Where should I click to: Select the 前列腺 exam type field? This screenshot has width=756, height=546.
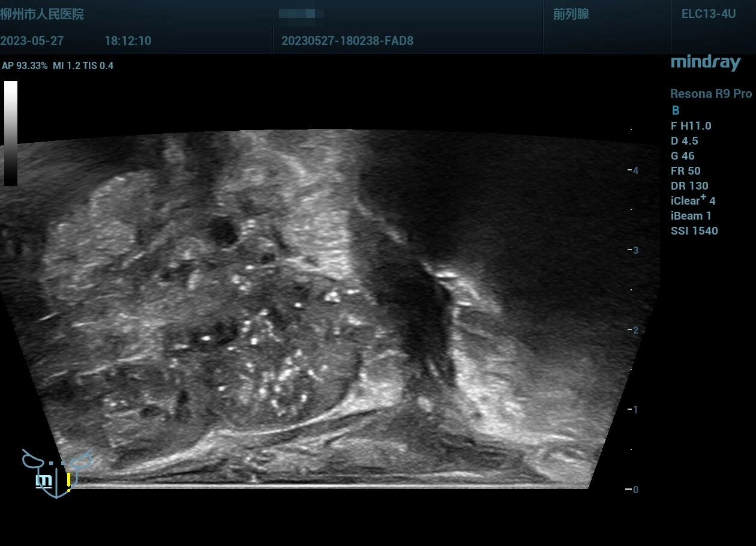[x=571, y=14]
